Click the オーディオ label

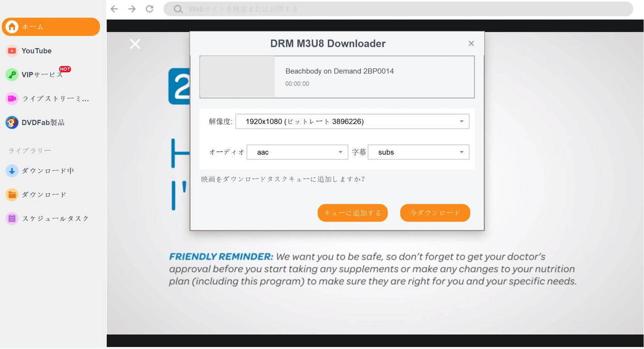[227, 152]
